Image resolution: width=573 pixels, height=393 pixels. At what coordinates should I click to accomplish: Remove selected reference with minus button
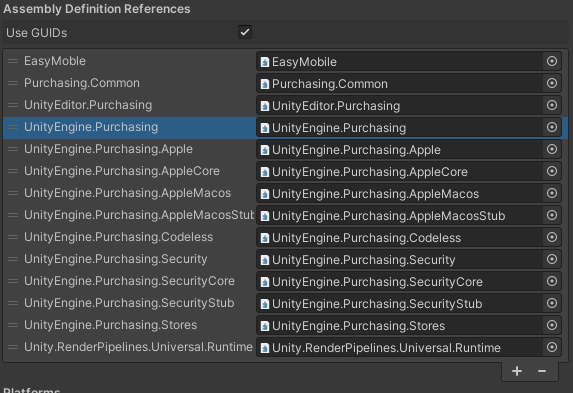(542, 371)
